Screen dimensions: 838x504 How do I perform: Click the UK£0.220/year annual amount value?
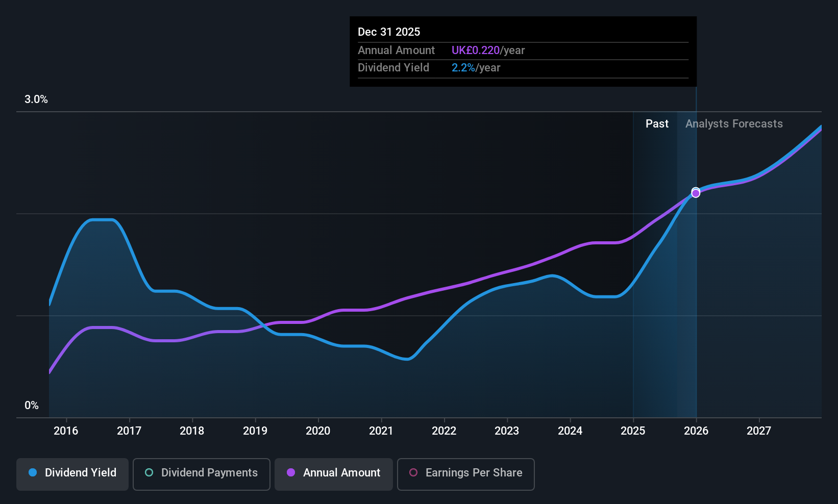click(x=488, y=50)
